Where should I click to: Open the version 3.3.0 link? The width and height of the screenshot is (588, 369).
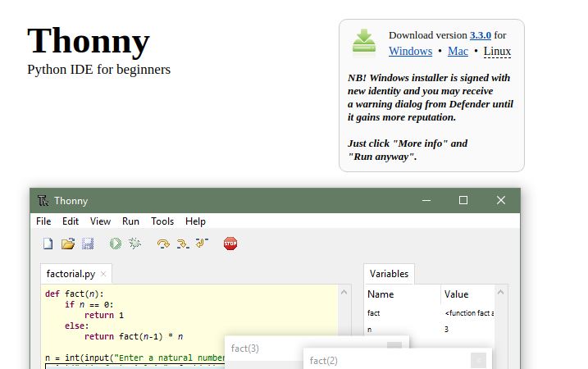(480, 35)
